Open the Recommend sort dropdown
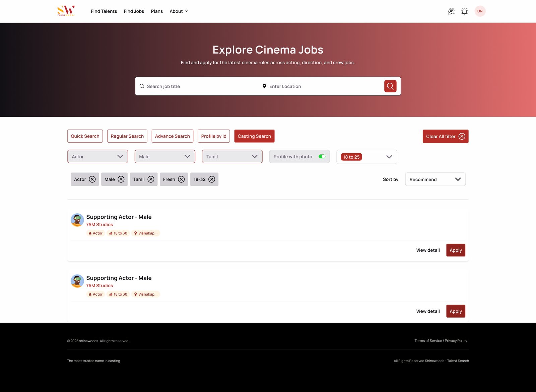The height and width of the screenshot is (392, 536). (435, 179)
